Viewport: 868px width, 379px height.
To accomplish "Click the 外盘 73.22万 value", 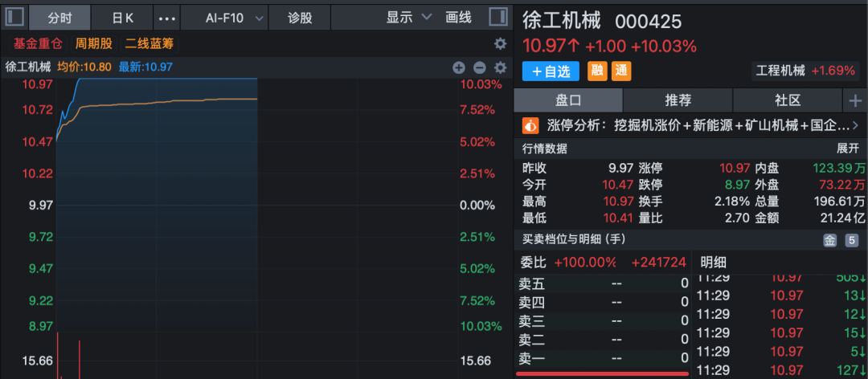I will tap(842, 185).
